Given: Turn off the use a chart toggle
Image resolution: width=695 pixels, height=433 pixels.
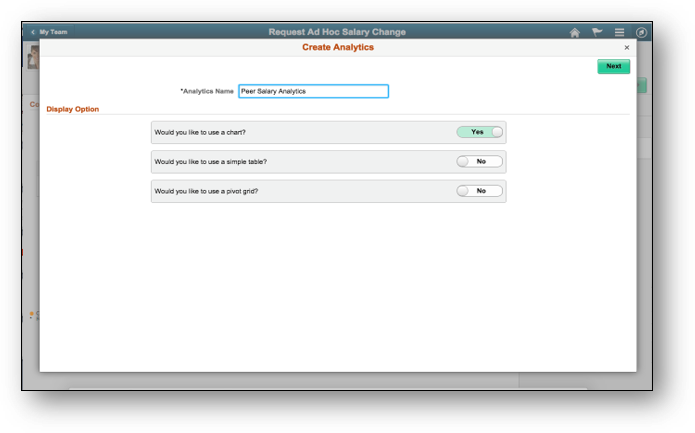Looking at the screenshot, I should 480,132.
